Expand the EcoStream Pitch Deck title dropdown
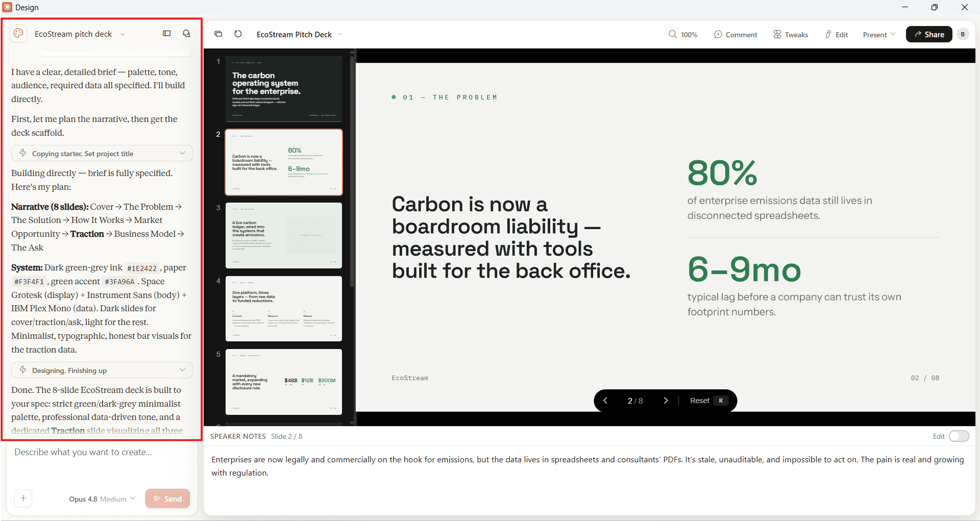The height and width of the screenshot is (521, 980). (x=340, y=34)
